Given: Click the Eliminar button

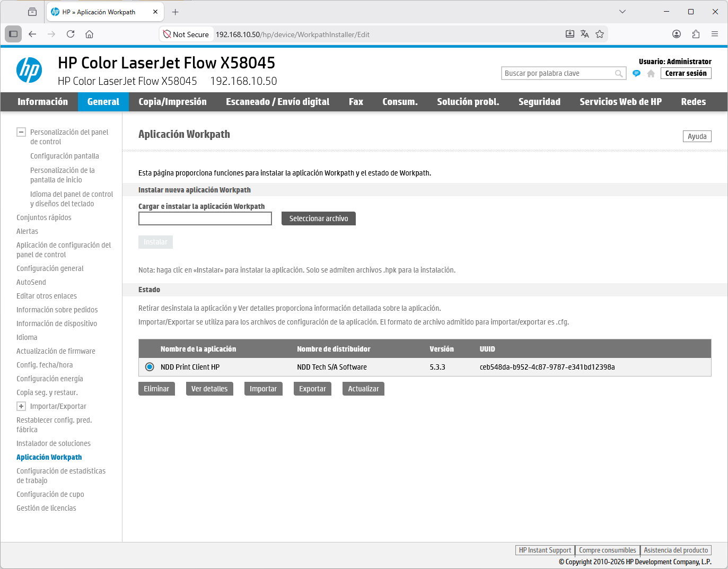Looking at the screenshot, I should tap(156, 389).
